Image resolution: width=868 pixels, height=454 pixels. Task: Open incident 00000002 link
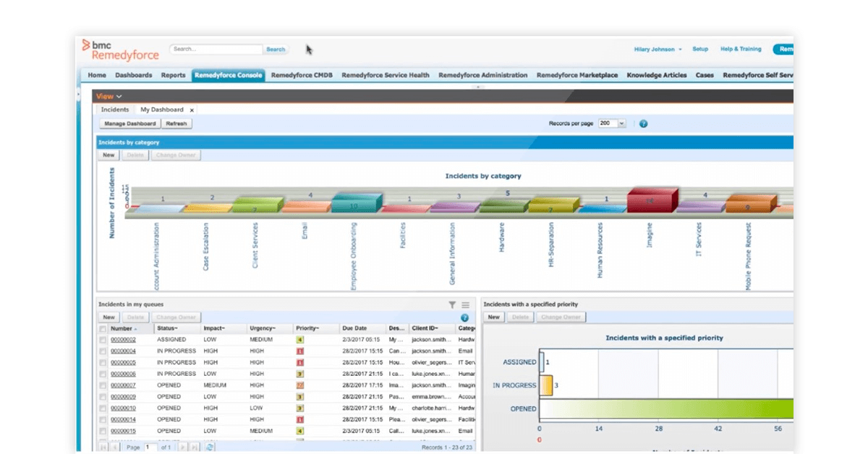[123, 340]
